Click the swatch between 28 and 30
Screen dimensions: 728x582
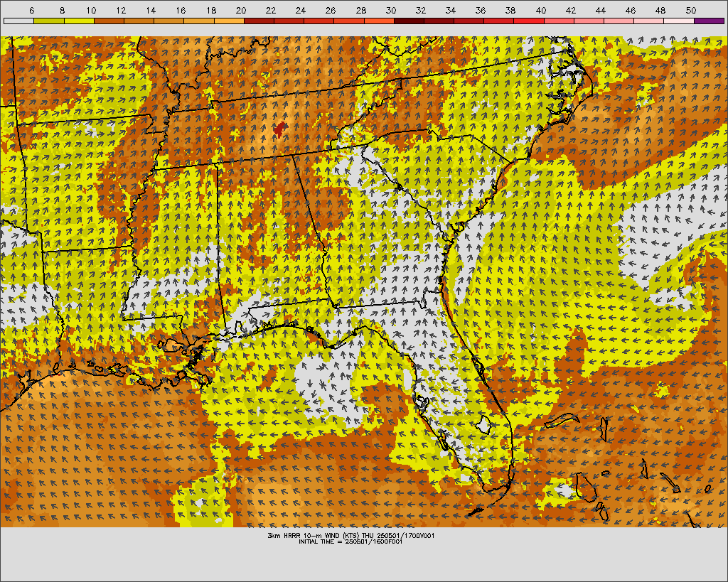point(379,21)
